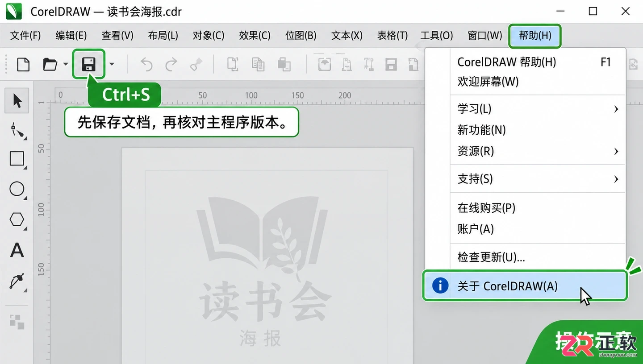Expand the 资源(R) submenu
643x364 pixels.
(616, 151)
